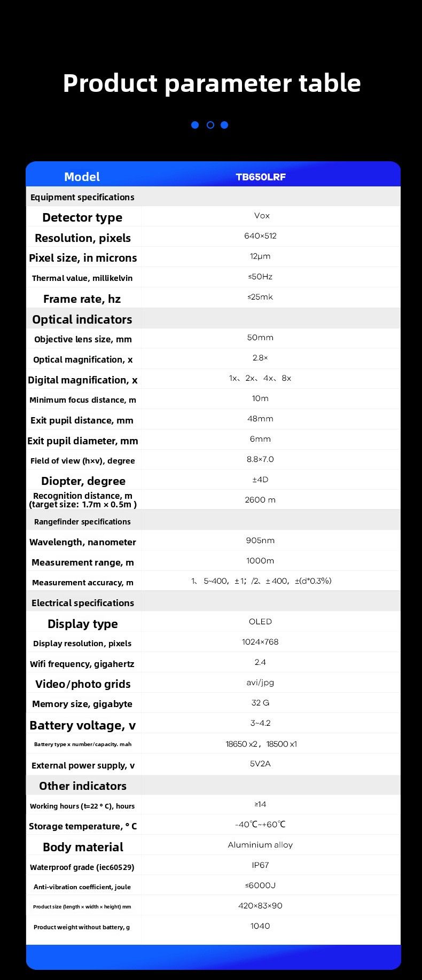422x980 pixels.
Task: Select the hollow middle dot indicator
Action: coord(210,125)
